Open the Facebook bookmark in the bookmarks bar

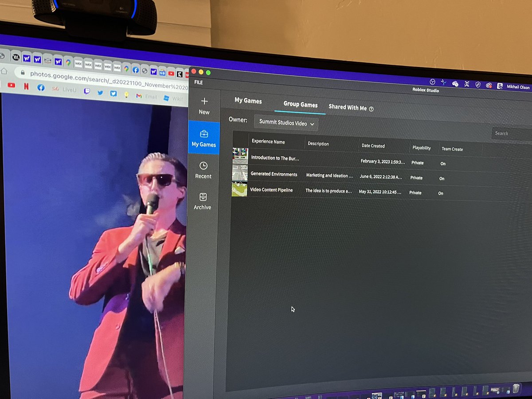tap(41, 87)
